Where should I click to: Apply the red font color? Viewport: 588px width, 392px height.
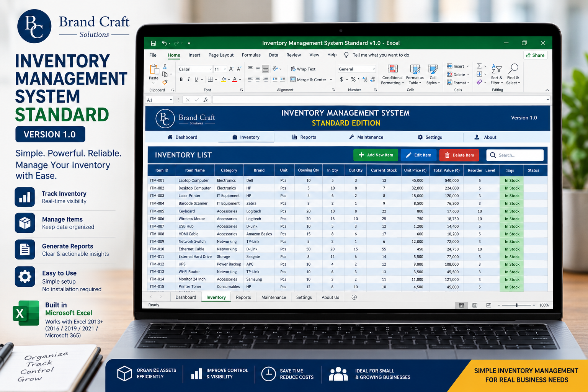coord(235,80)
